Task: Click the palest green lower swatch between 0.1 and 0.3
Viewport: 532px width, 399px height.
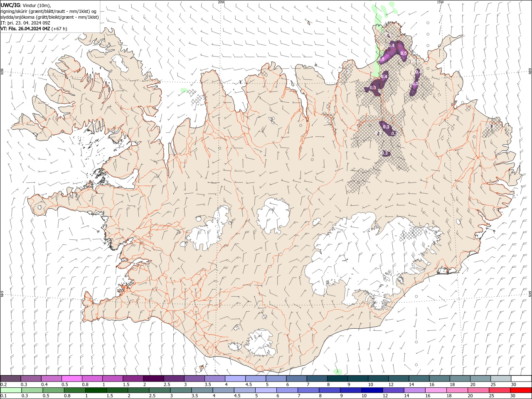Action: tap(11, 390)
